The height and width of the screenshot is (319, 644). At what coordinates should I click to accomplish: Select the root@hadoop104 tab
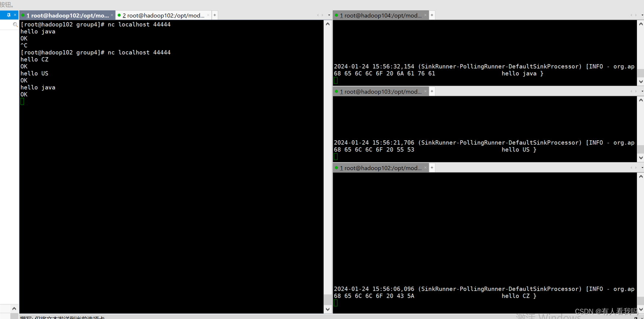coord(381,15)
